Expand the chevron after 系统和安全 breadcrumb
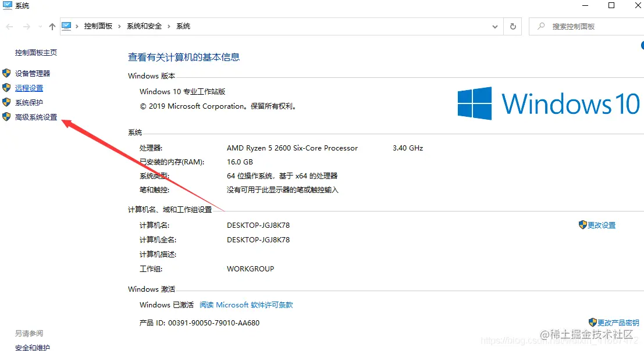The image size is (644, 351). 169,26
